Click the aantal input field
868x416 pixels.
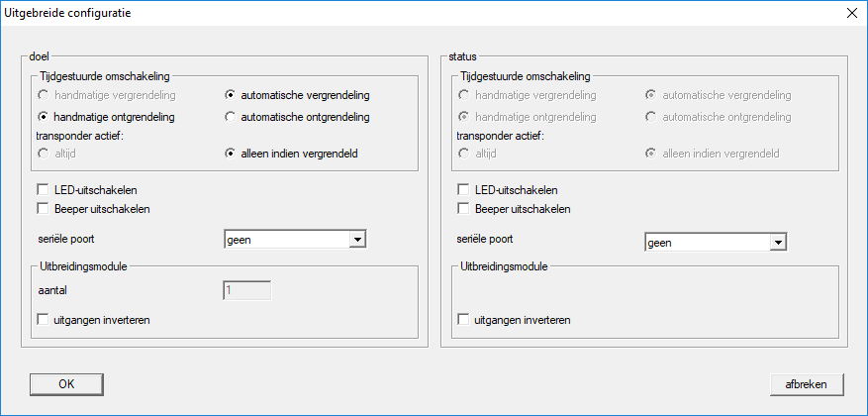coord(246,291)
